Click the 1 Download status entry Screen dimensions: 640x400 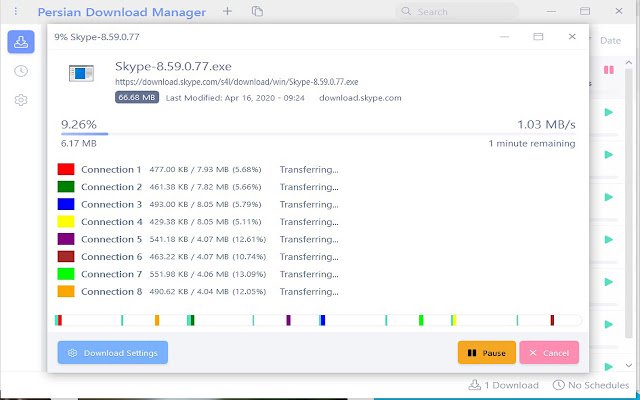(503, 385)
